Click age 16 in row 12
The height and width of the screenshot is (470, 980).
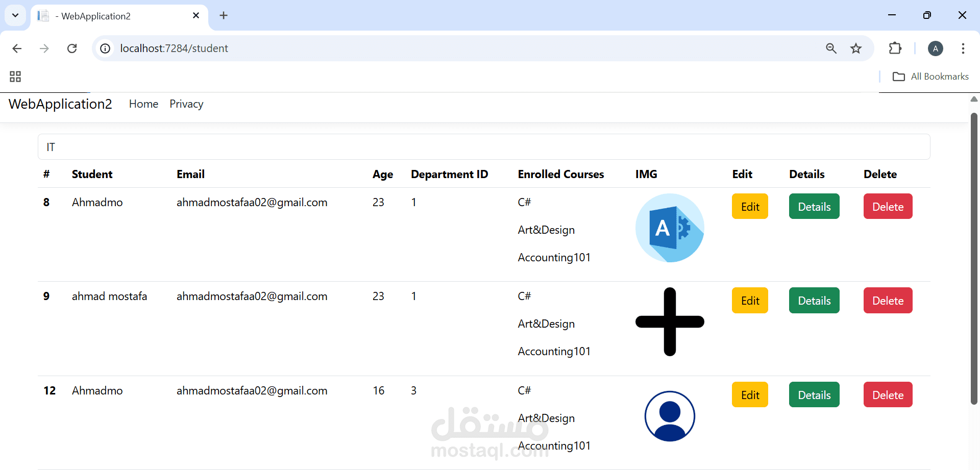click(x=378, y=391)
